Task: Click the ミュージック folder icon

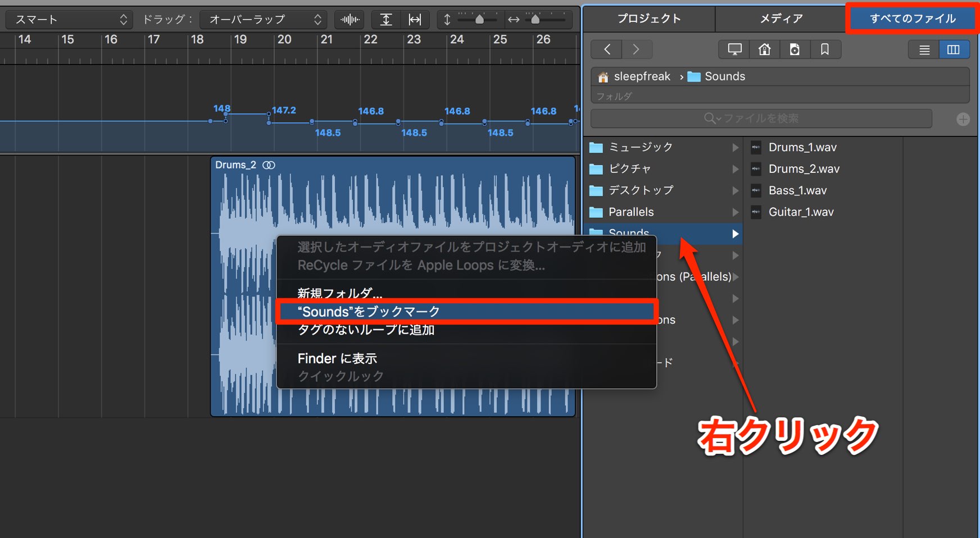Action: point(596,148)
